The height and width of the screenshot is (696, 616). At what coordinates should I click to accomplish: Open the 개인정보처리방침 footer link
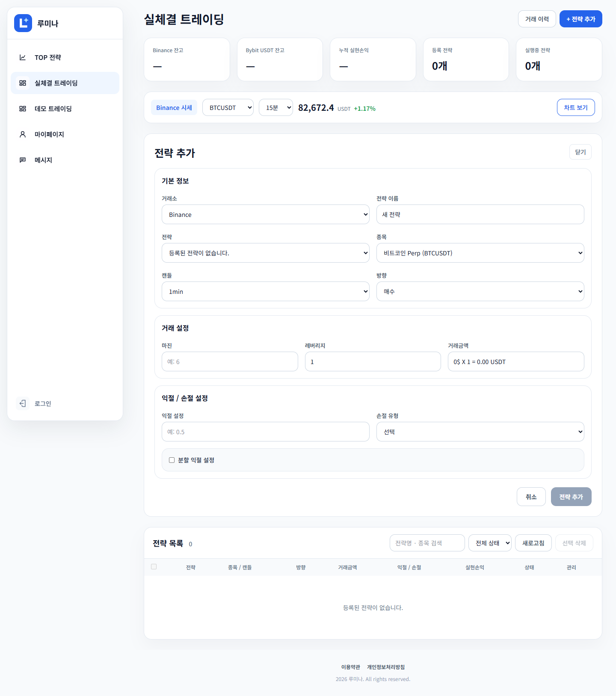pos(386,667)
